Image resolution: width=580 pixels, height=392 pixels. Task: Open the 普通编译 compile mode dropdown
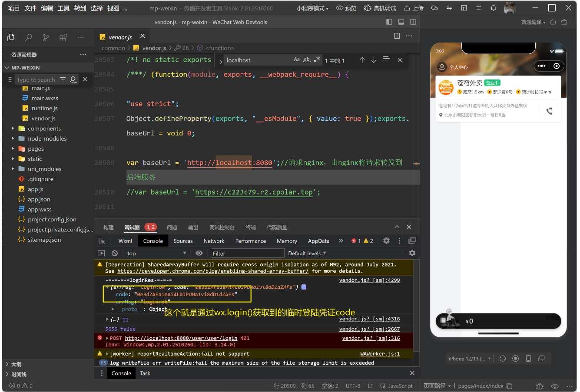click(x=533, y=22)
